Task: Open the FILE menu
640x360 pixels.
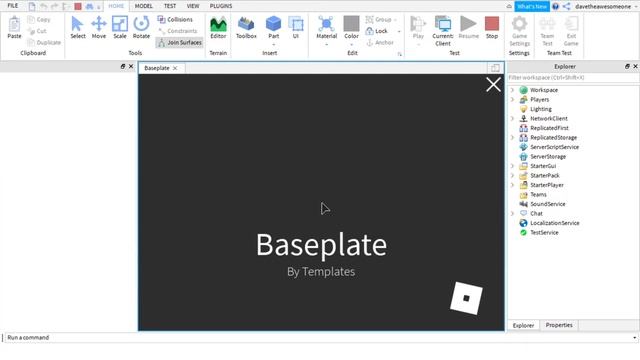Action: (13, 6)
